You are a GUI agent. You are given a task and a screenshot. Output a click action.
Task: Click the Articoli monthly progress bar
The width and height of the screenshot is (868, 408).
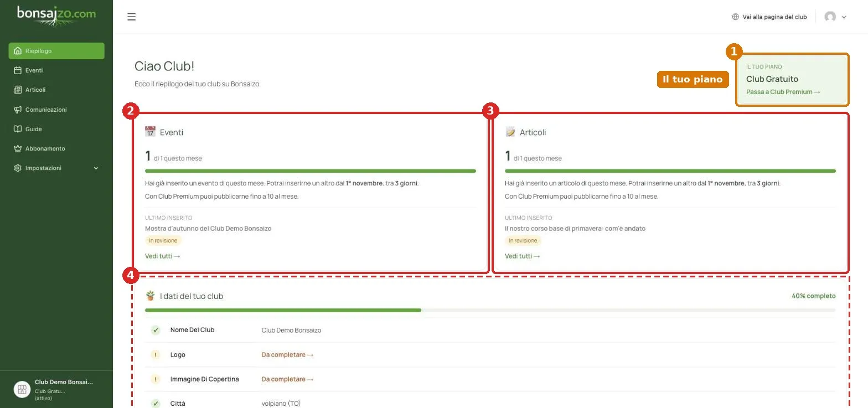(x=670, y=171)
